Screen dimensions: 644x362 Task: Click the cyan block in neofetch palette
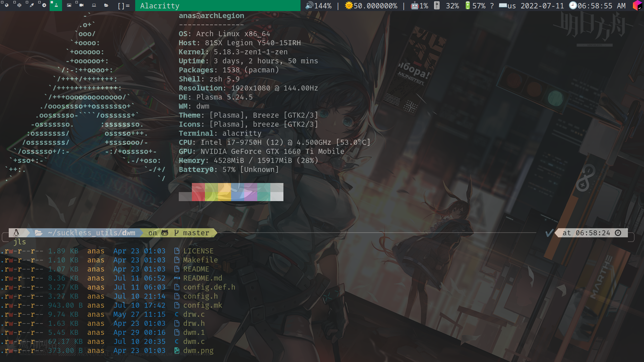click(x=264, y=192)
